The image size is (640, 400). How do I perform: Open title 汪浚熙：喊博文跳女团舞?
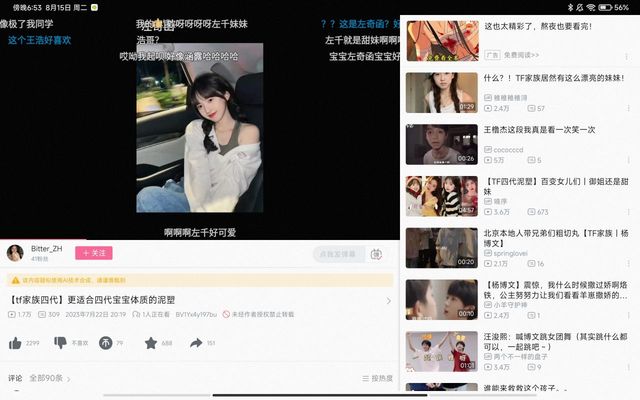pyautogui.click(x=556, y=342)
